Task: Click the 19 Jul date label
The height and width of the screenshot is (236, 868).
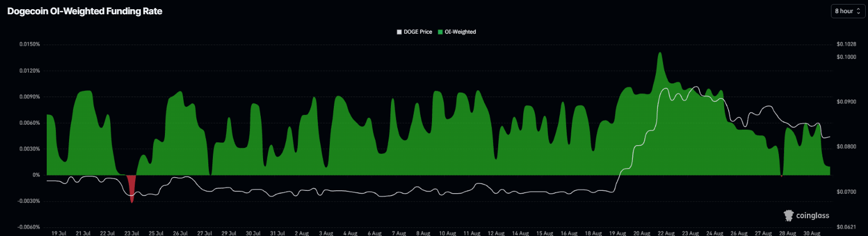Action: (59, 233)
